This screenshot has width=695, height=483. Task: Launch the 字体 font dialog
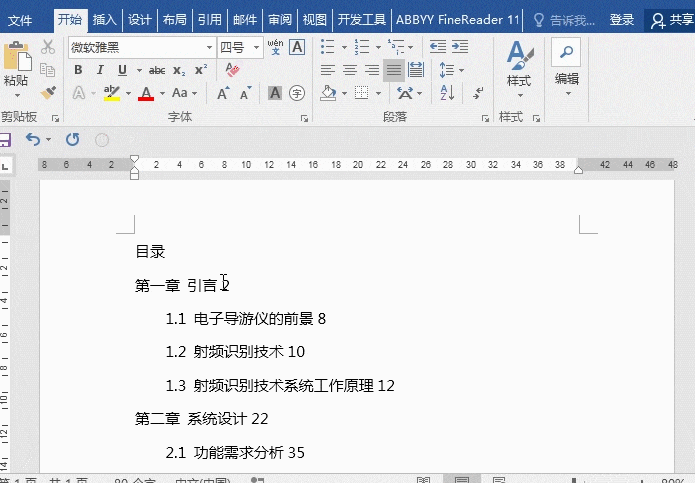coord(304,118)
